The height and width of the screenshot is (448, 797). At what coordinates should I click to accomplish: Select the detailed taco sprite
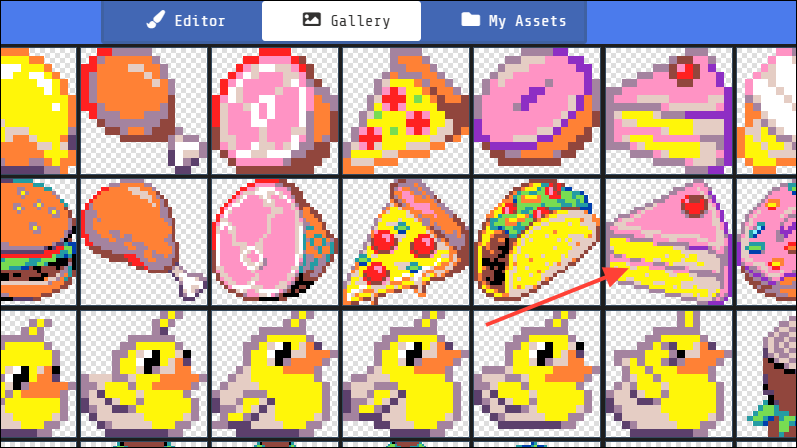(x=537, y=242)
